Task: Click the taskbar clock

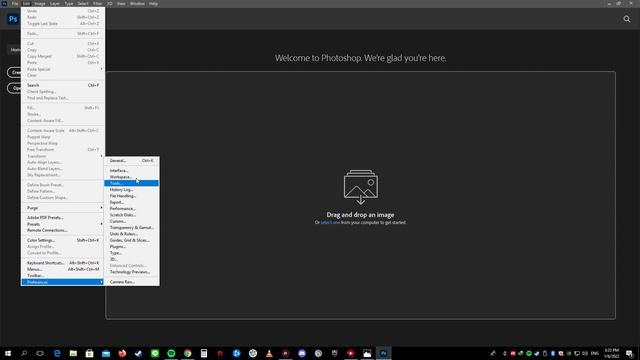Action: tap(611, 353)
